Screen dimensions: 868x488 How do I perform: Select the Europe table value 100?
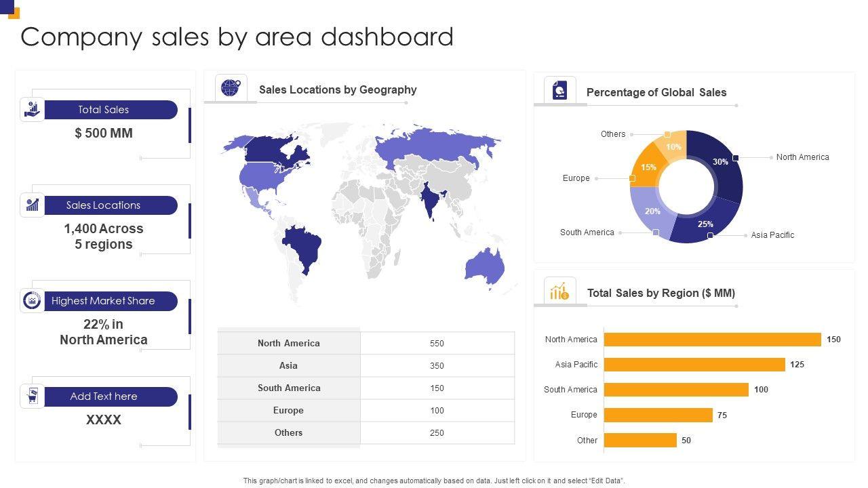(x=437, y=411)
